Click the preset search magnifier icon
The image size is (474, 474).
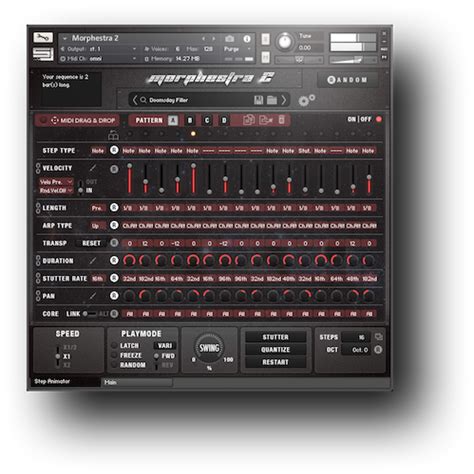click(x=143, y=100)
